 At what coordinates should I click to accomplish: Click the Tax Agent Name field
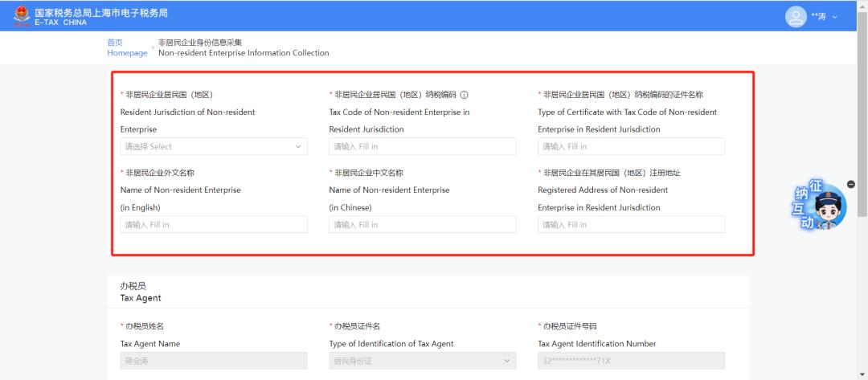213,362
